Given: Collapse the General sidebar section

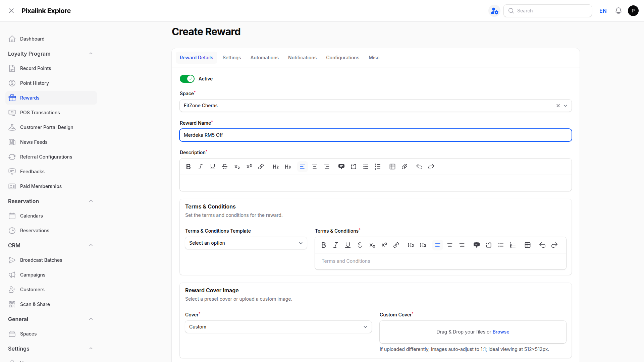Looking at the screenshot, I should tap(91, 319).
